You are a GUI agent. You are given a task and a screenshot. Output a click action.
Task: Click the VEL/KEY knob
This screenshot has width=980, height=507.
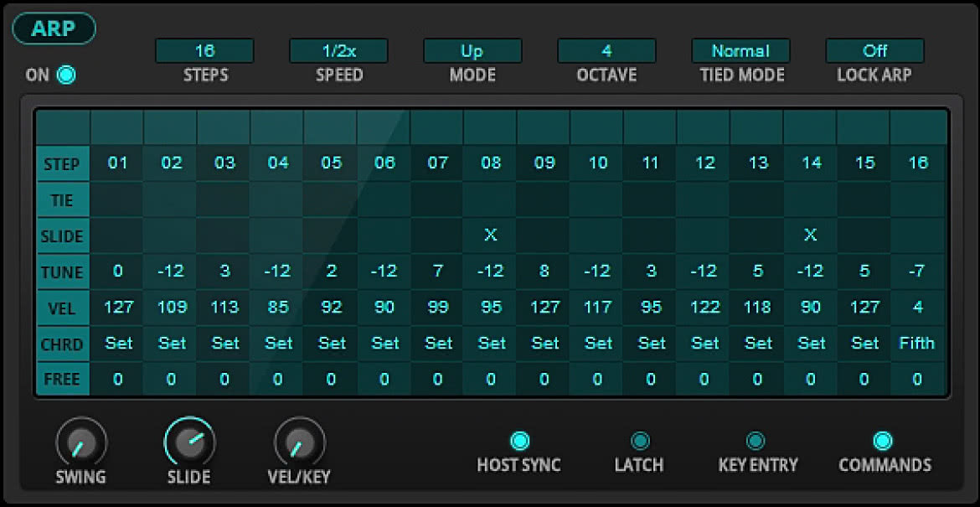(299, 442)
